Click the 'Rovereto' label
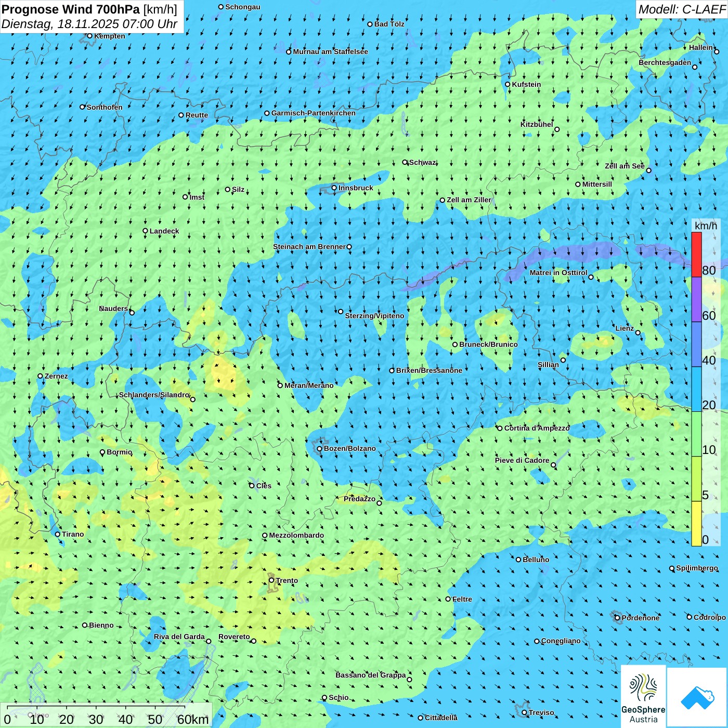This screenshot has width=728, height=728. click(x=234, y=636)
